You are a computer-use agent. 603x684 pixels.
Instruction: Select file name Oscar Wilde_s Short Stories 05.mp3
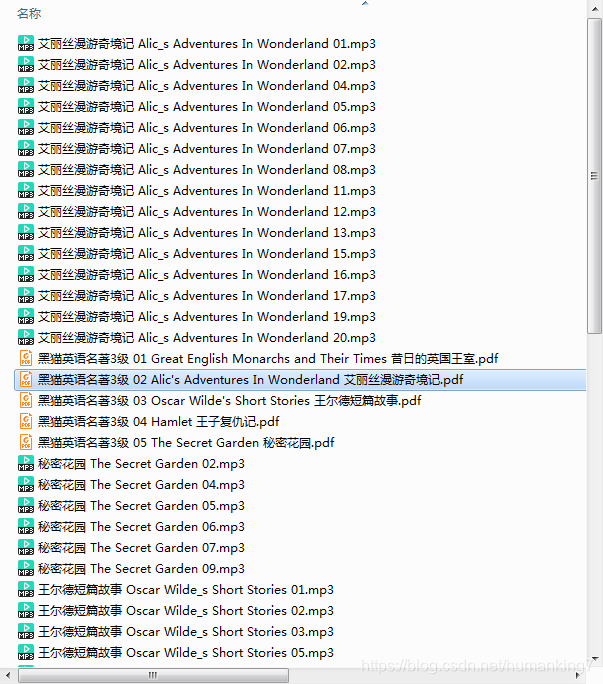(x=185, y=653)
